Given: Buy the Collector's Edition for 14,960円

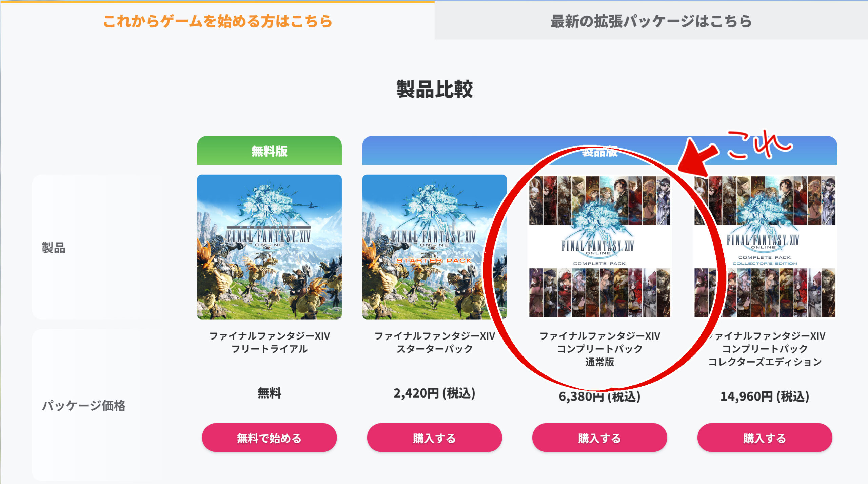Looking at the screenshot, I should pos(765,438).
